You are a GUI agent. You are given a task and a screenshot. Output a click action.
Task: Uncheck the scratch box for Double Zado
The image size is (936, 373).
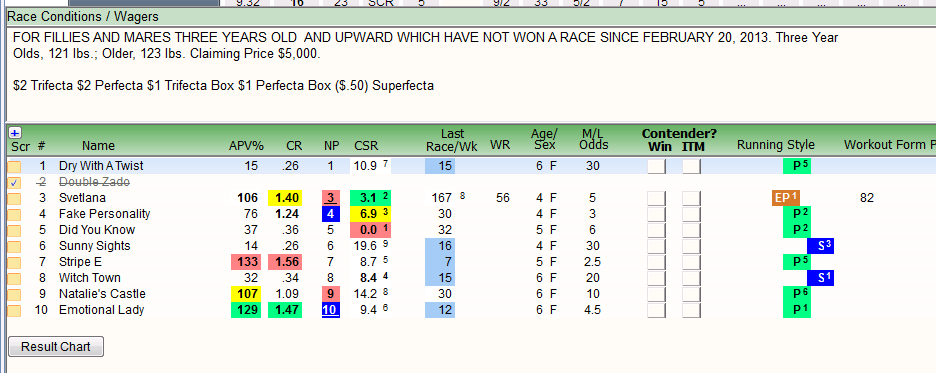point(14,182)
